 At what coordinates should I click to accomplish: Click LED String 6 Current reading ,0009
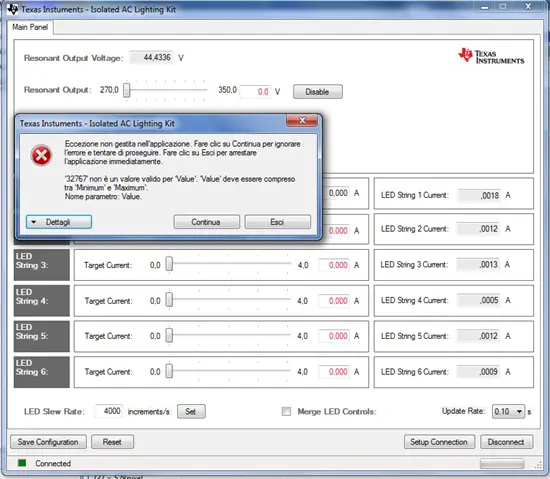(x=479, y=372)
